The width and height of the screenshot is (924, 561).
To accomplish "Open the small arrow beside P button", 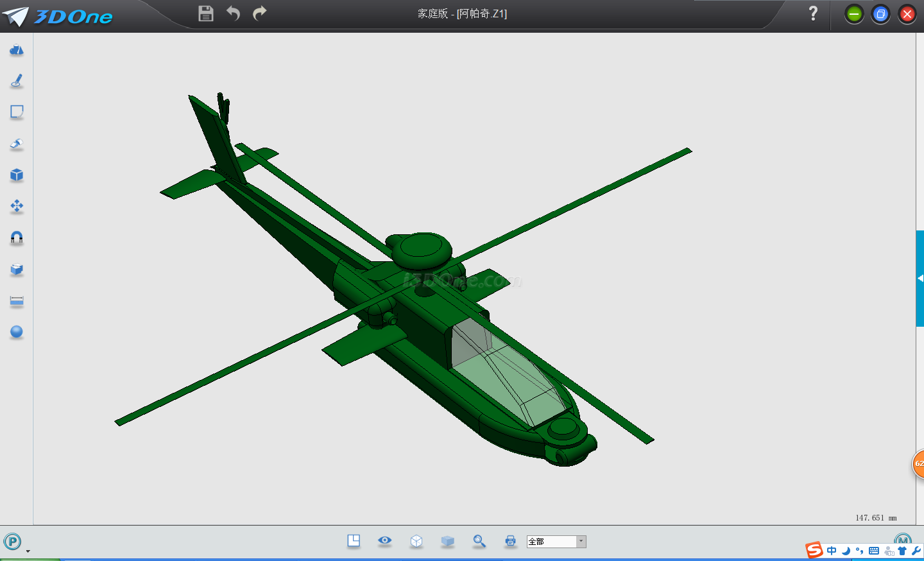I will click(28, 551).
